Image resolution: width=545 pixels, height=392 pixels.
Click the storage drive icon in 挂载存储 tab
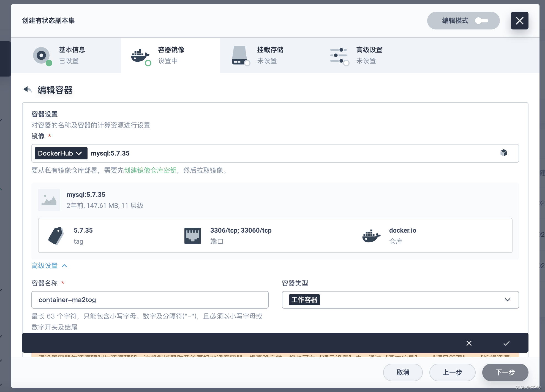tap(239, 55)
